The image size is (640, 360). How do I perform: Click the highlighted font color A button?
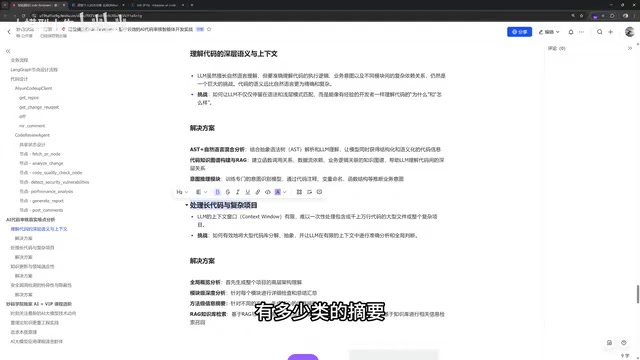pos(278,192)
